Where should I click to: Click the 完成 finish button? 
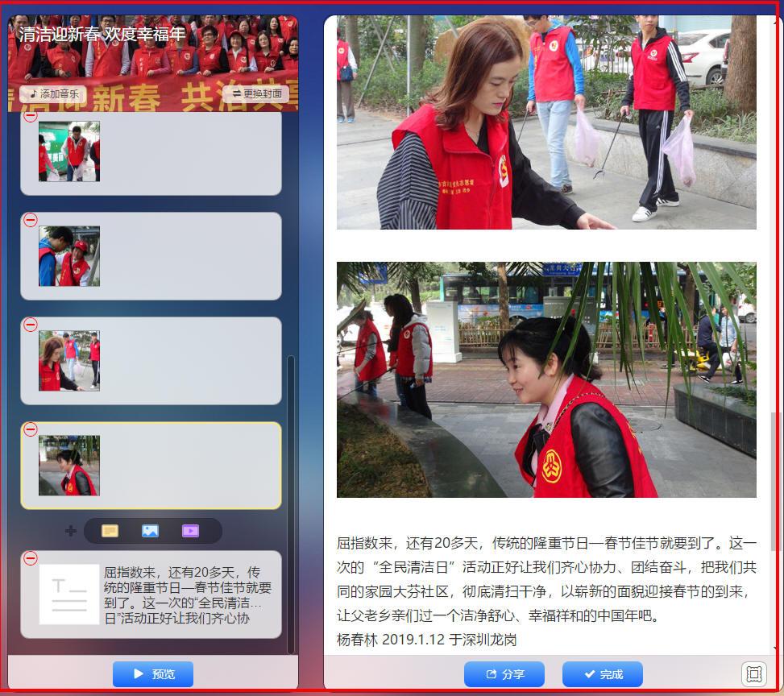click(x=602, y=674)
